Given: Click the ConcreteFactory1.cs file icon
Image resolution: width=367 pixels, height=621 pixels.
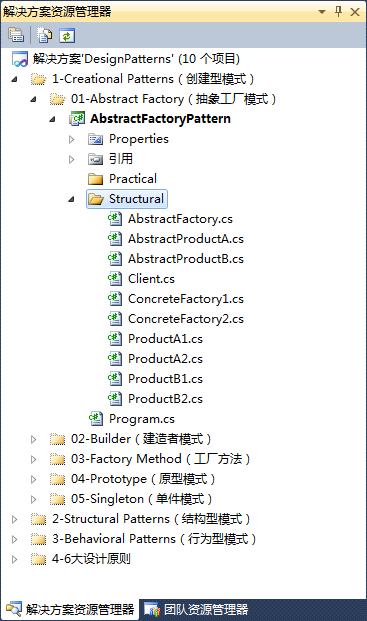Looking at the screenshot, I should pos(115,299).
